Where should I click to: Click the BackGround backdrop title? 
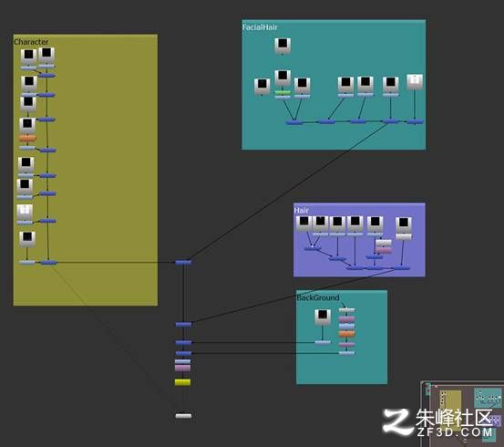[317, 297]
